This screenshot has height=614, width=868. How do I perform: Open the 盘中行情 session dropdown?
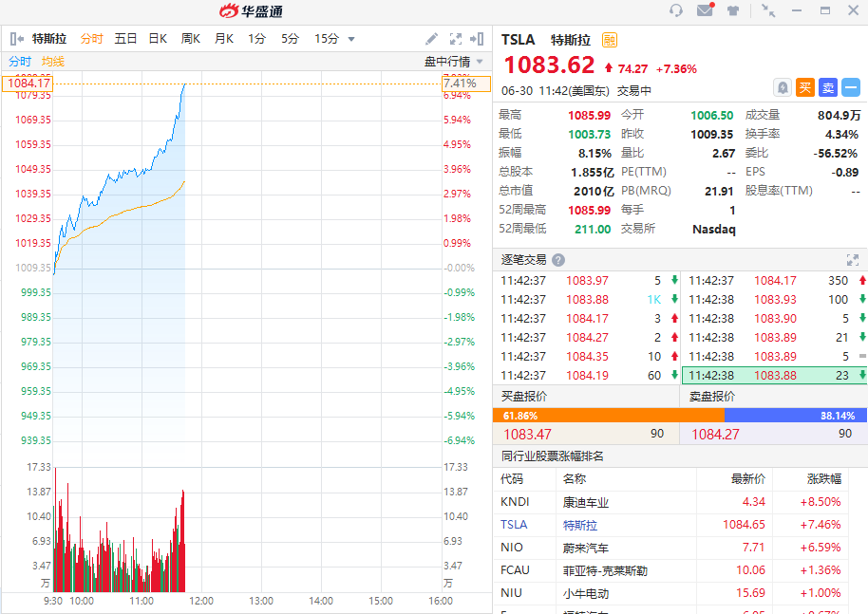(454, 62)
